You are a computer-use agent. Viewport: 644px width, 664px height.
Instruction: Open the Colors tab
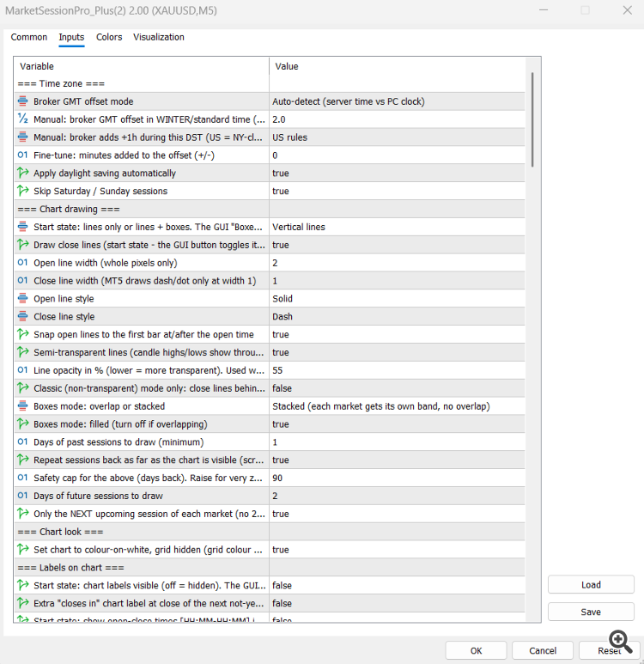click(109, 37)
